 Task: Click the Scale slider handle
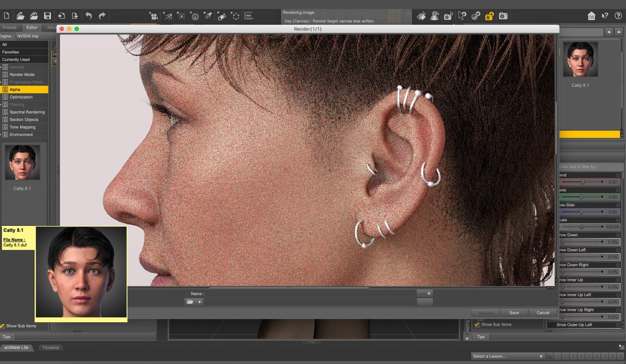[582, 227]
